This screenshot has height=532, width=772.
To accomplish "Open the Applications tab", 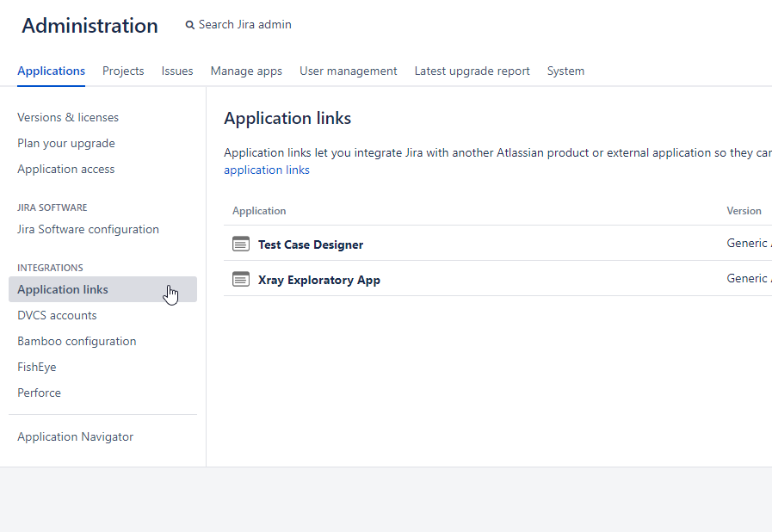I will click(51, 71).
